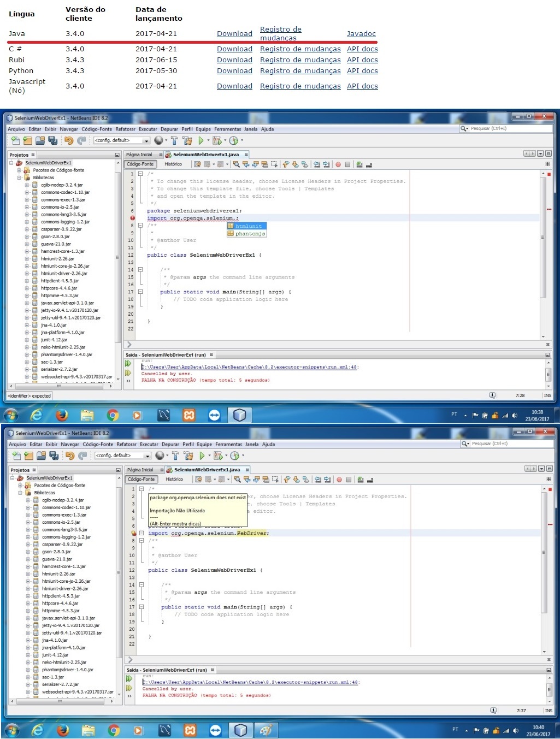Click Profile Project icon in htmlunit-popup NetBeans window
This screenshot has width=560, height=739.
point(233,140)
